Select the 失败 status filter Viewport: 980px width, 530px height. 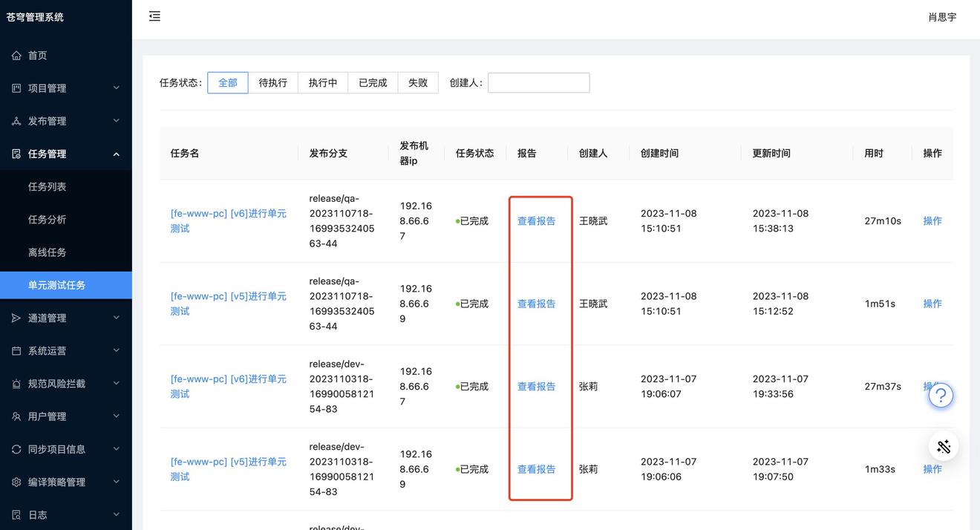[418, 82]
